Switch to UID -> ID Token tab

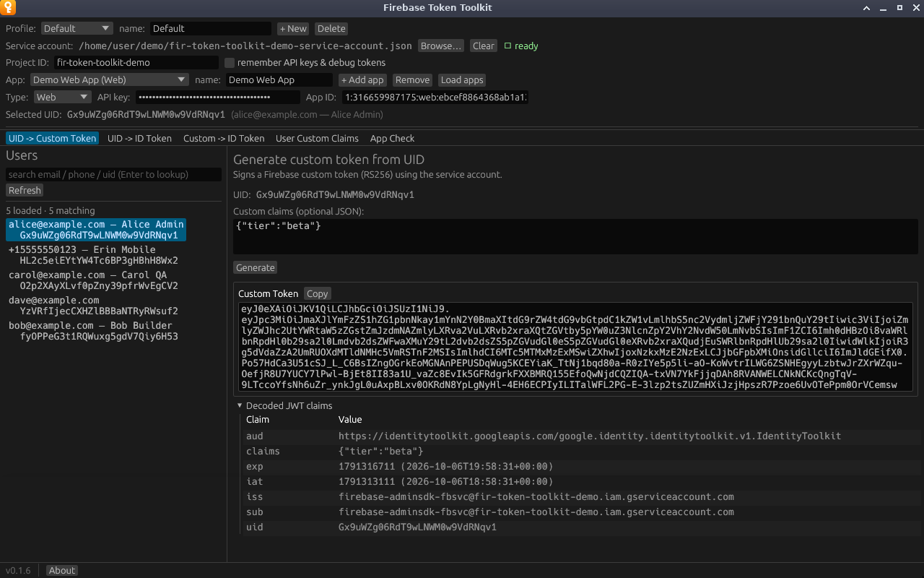coord(139,138)
